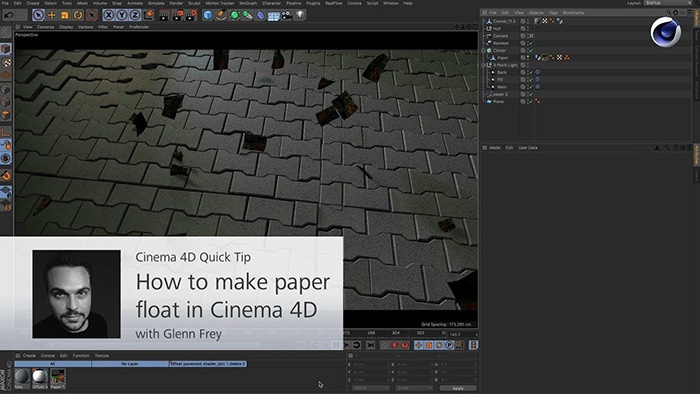Image resolution: width=700 pixels, height=394 pixels.
Task: Collapse the Cloner hierarchy in the Object Manager
Action: (483, 50)
